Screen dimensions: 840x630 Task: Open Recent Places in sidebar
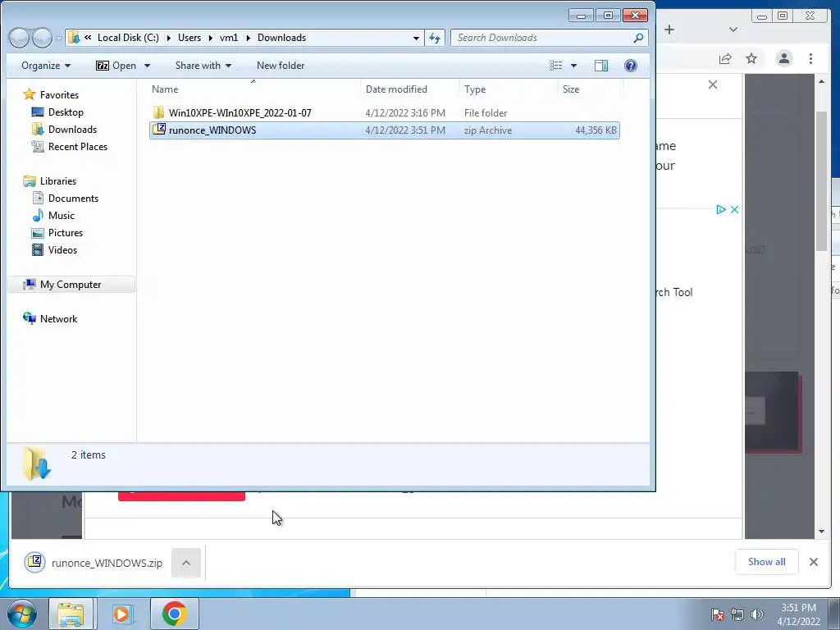point(77,146)
